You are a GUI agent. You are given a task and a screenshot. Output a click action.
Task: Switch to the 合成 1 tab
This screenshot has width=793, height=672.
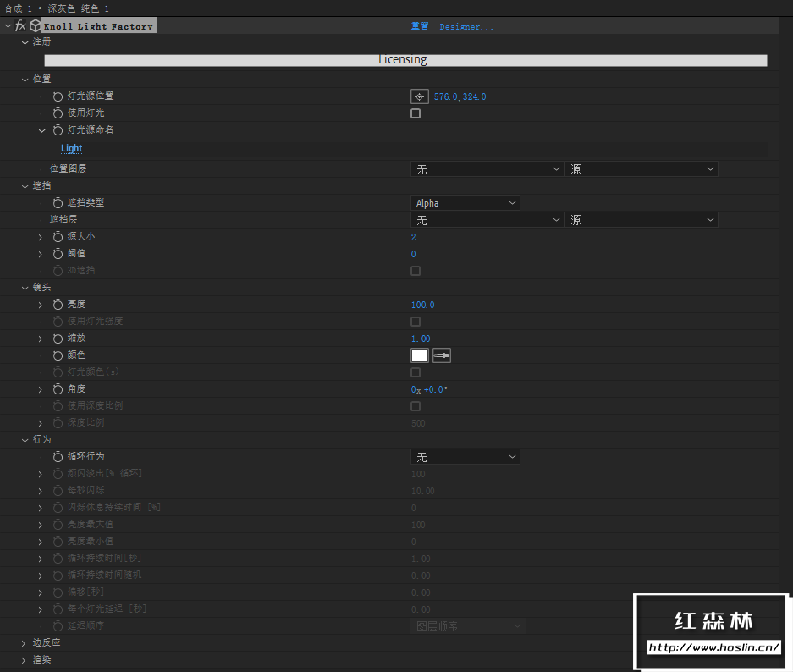[x=19, y=8]
